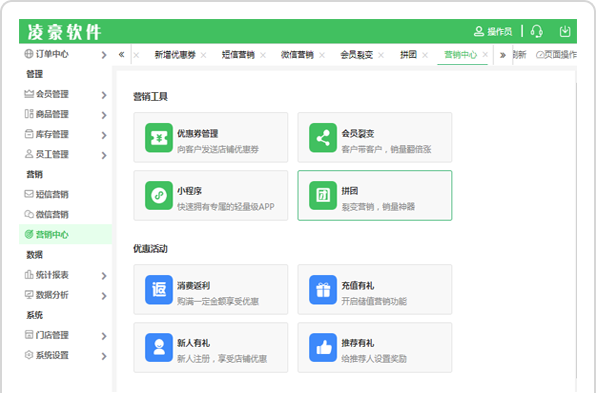Click the text 快速拥有专属的轻量级APP
The width and height of the screenshot is (596, 393).
pyautogui.click(x=225, y=206)
